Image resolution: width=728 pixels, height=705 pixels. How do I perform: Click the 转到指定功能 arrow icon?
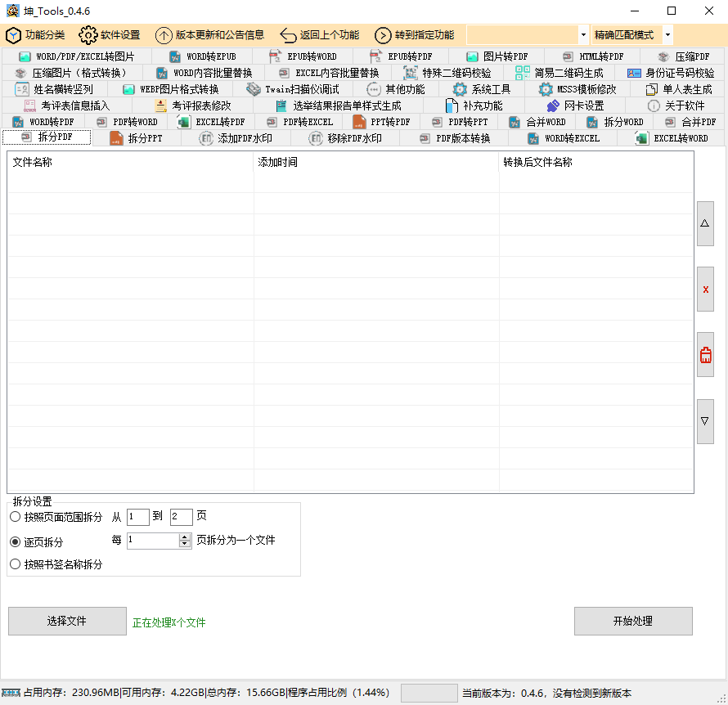click(x=383, y=35)
